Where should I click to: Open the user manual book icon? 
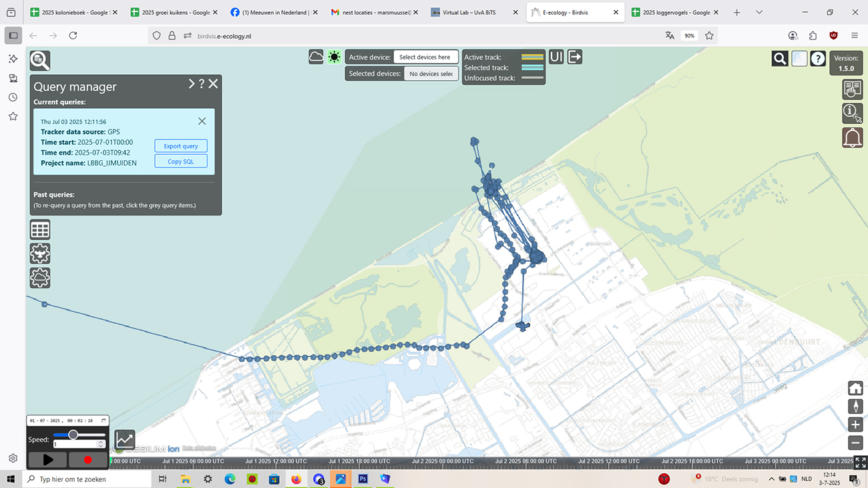pyautogui.click(x=852, y=89)
